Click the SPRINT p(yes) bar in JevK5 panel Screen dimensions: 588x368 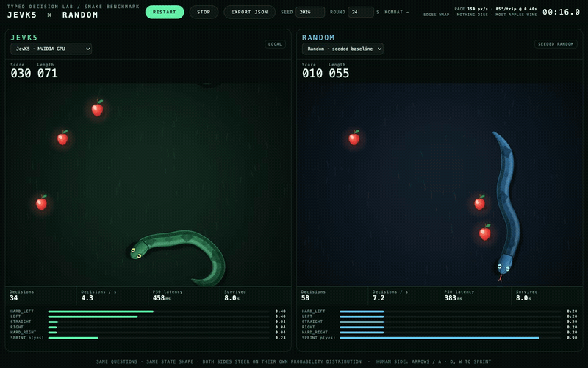click(159, 338)
